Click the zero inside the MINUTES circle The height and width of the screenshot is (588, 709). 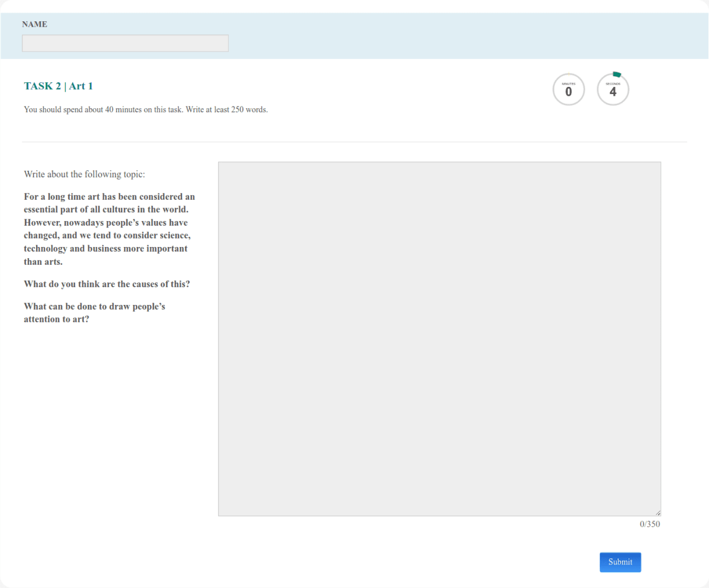tap(568, 92)
